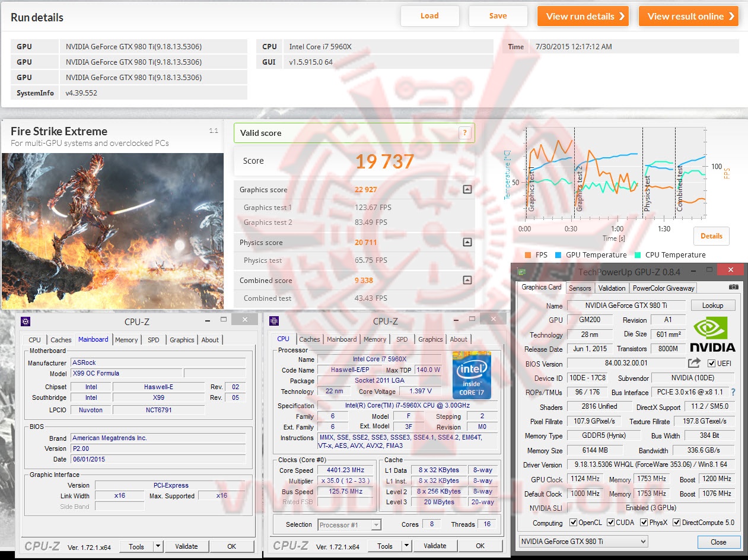The width and height of the screenshot is (748, 560).
Task: Click the NVIDIA logo in GPU-Z
Action: [712, 335]
